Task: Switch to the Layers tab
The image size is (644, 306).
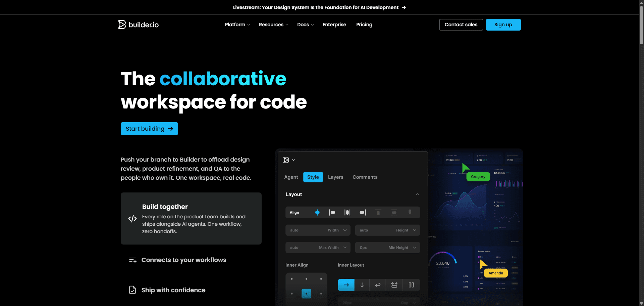Action: pyautogui.click(x=335, y=177)
